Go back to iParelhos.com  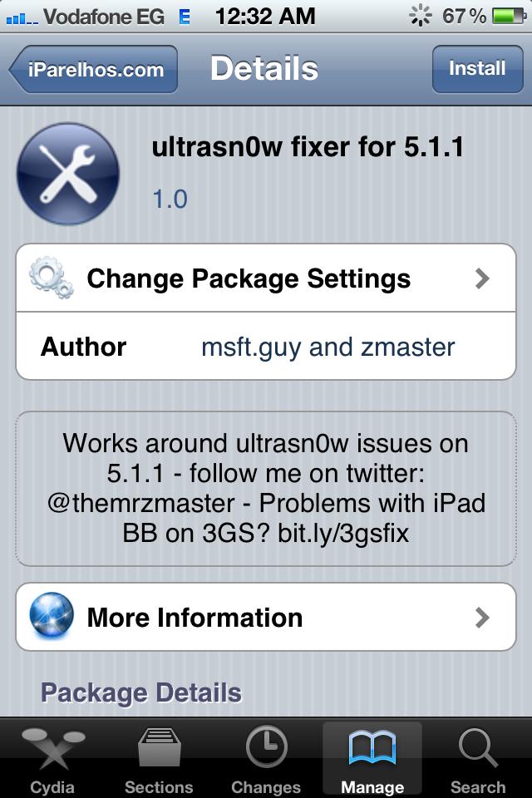(x=94, y=69)
